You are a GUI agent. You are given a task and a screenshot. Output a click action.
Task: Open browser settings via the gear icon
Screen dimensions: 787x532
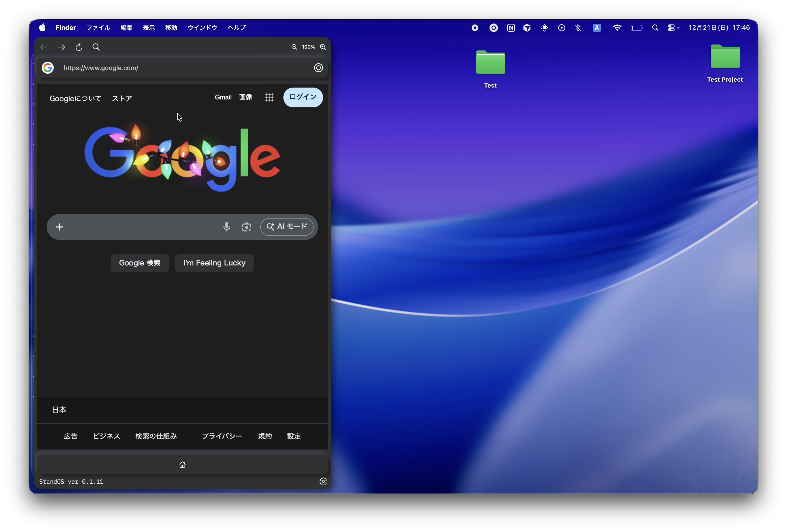click(323, 481)
